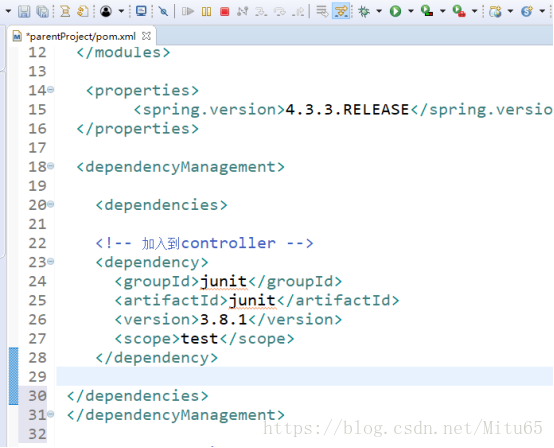The height and width of the screenshot is (448, 554).
Task: Click the 3.8.1 version text
Action: (223, 320)
